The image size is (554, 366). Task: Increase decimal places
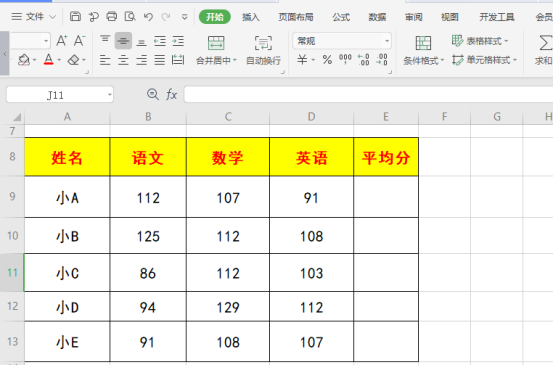pyautogui.click(x=364, y=60)
